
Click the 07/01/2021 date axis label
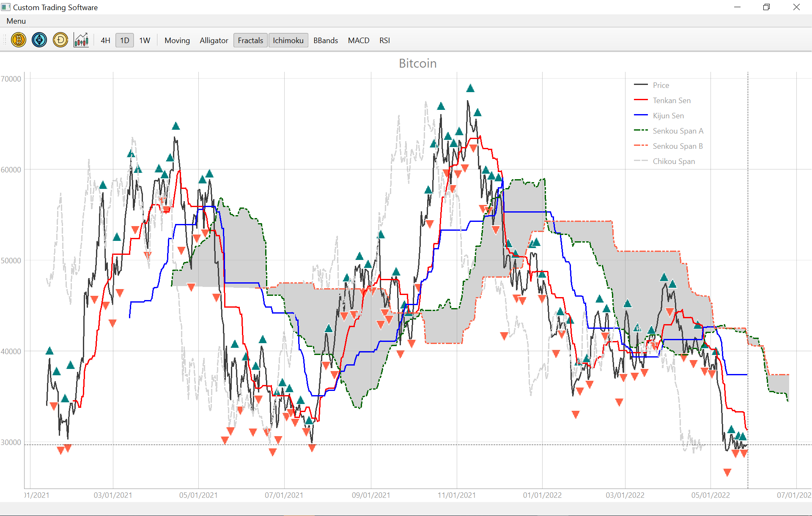pyautogui.click(x=284, y=495)
